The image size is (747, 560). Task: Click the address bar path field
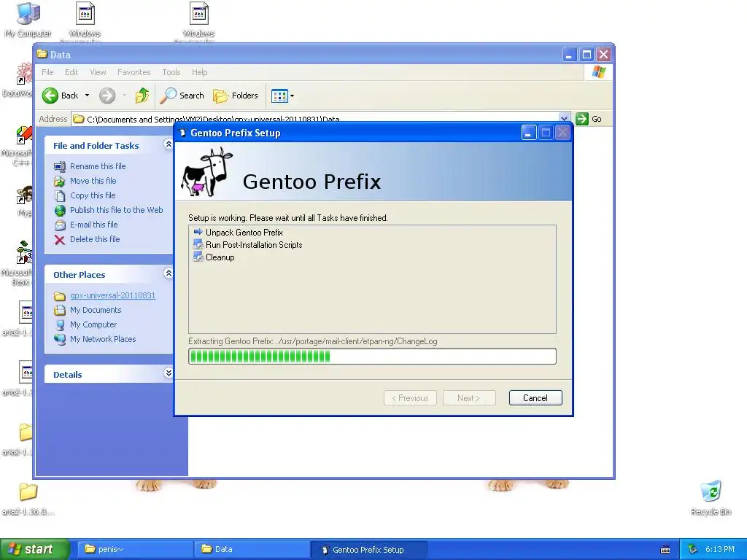[x=315, y=119]
